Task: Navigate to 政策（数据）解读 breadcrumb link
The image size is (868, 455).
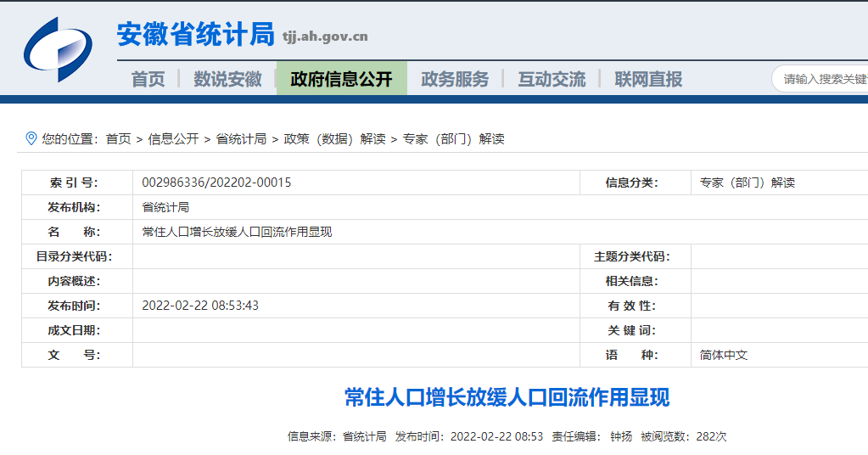Action: tap(334, 138)
